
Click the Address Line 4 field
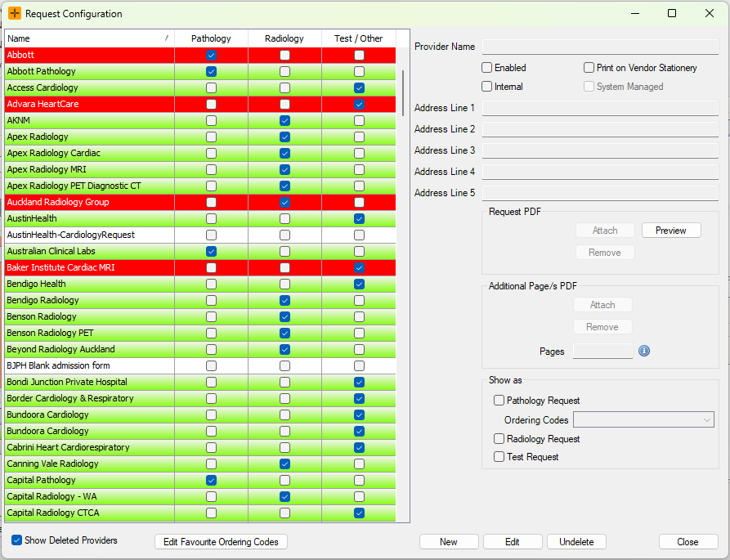coord(600,172)
